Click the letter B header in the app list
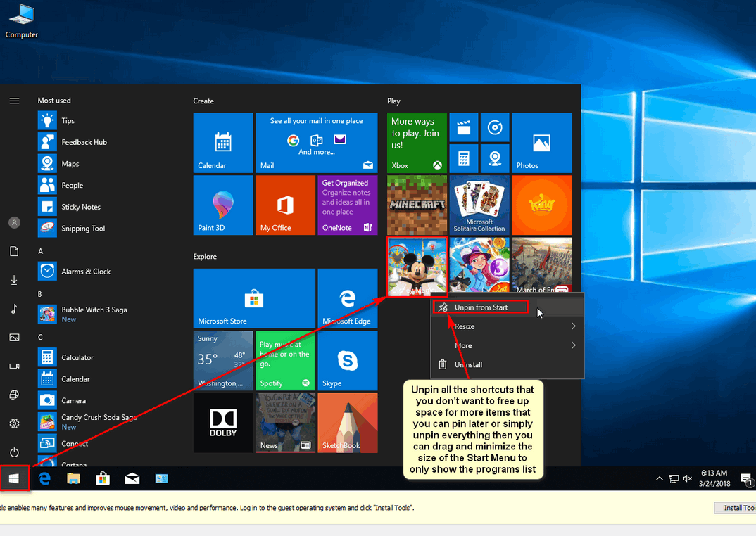756x536 pixels. pos(40,294)
